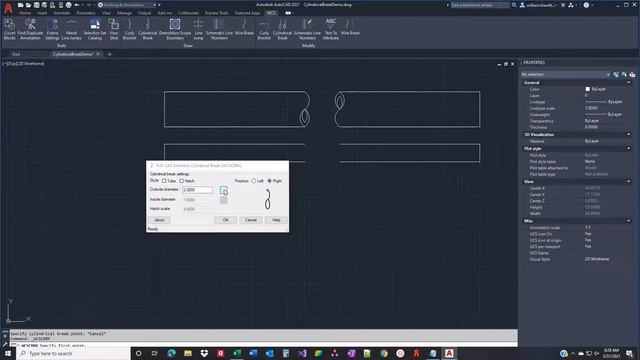Enable the Tube style checkbox

click(x=164, y=181)
